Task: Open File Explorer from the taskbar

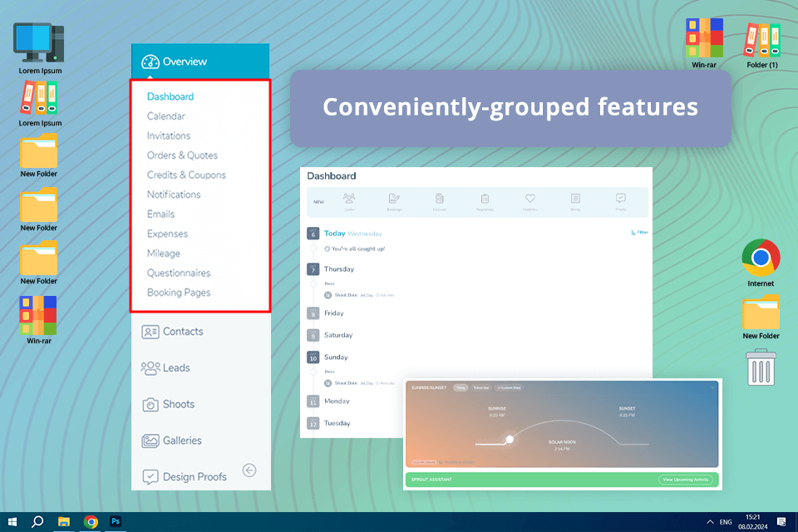Action: [64, 522]
